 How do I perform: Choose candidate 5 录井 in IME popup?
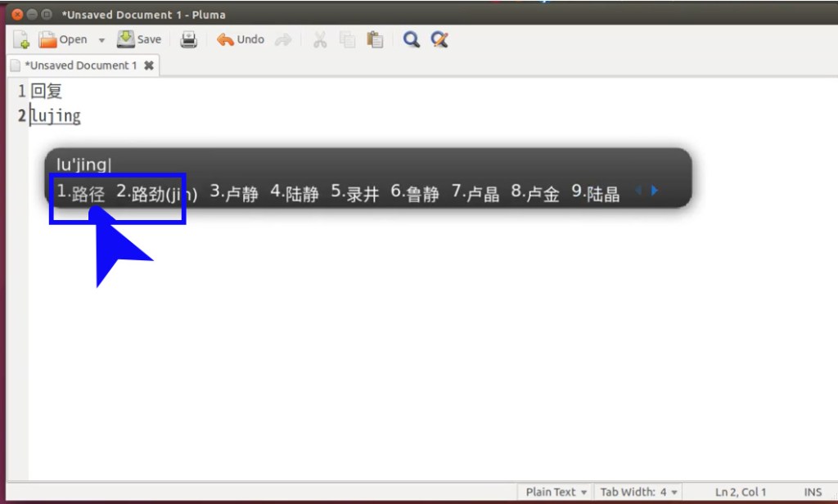355,193
